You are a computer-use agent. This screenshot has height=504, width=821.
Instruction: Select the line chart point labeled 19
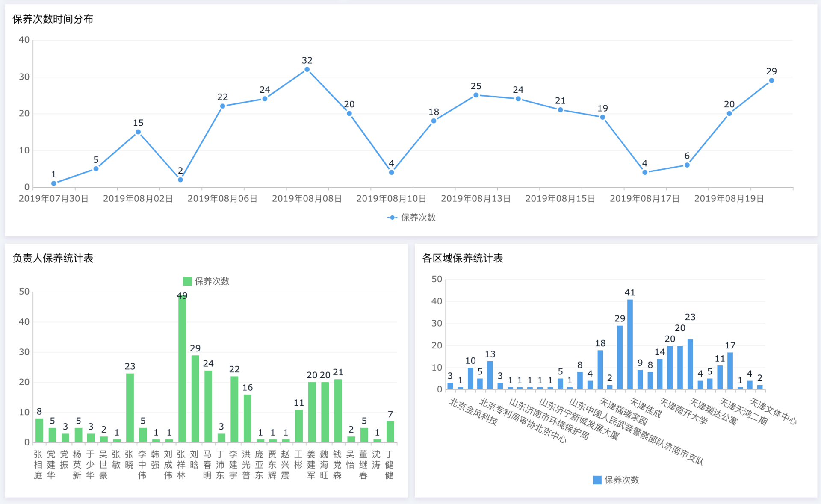[x=602, y=117]
